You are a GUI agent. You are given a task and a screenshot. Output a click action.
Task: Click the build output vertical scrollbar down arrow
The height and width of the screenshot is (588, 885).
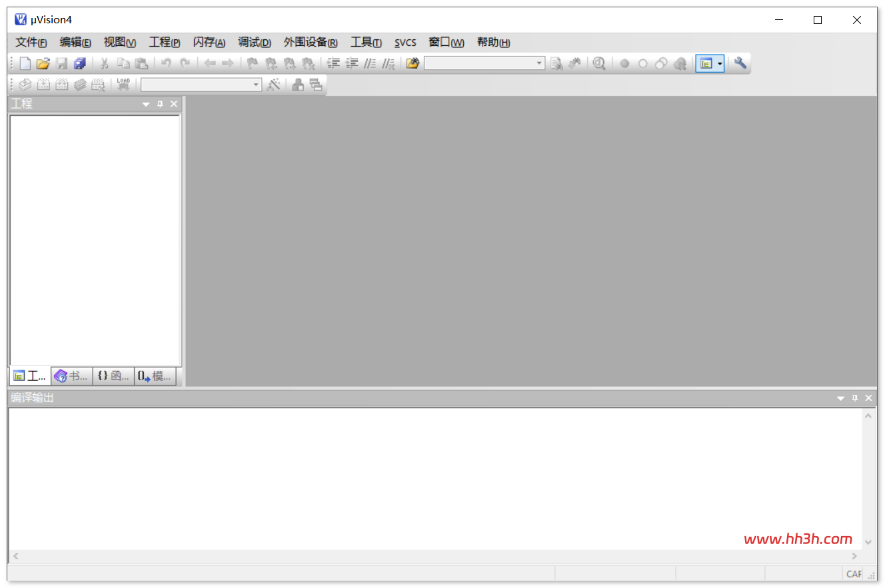(x=868, y=542)
